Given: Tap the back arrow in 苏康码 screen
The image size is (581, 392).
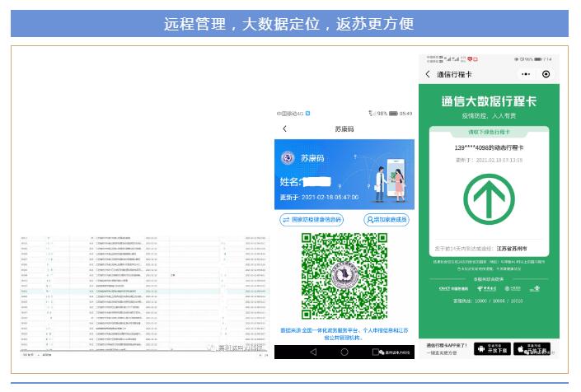Looking at the screenshot, I should (284, 128).
